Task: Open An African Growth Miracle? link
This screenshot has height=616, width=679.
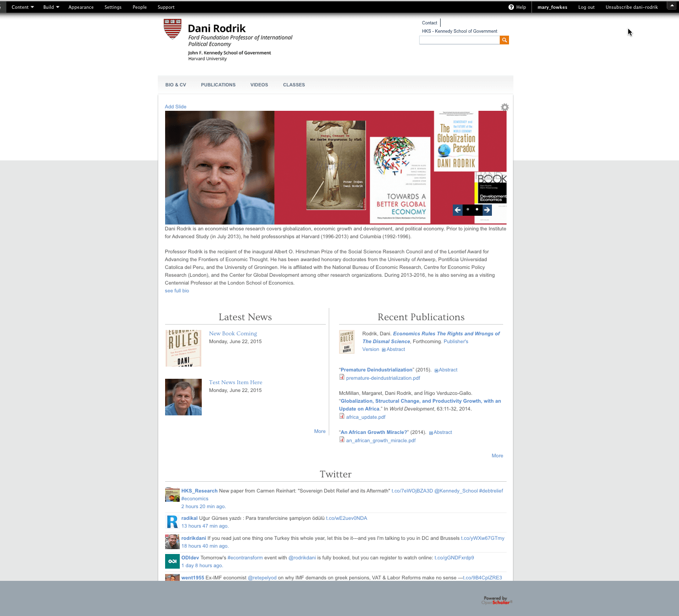Action: (374, 432)
